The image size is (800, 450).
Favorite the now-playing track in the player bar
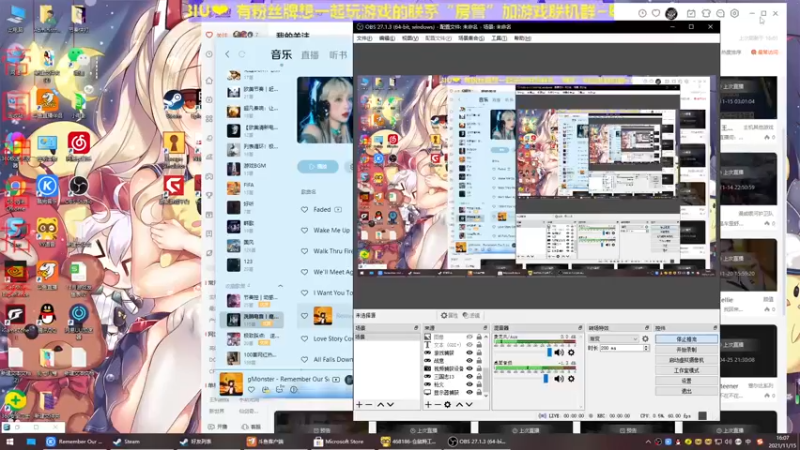coord(251,390)
